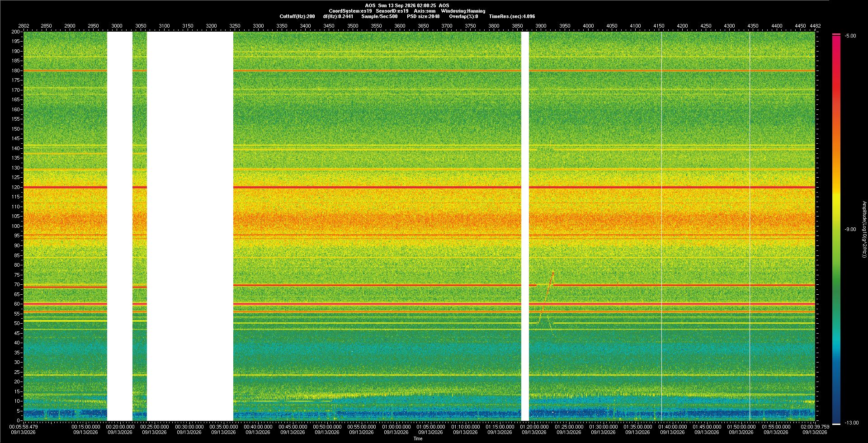
Task: Click the 200 Hz frequency axis label
Action: (x=16, y=32)
